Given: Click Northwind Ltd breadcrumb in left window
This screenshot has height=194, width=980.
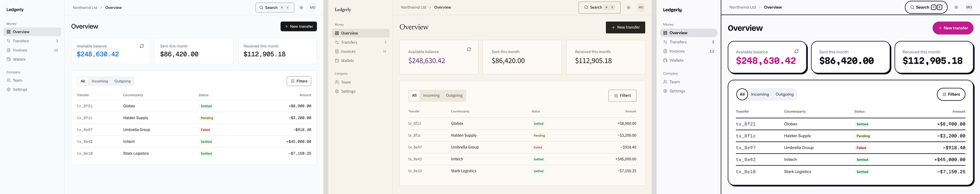Looking at the screenshot, I should coord(85,8).
